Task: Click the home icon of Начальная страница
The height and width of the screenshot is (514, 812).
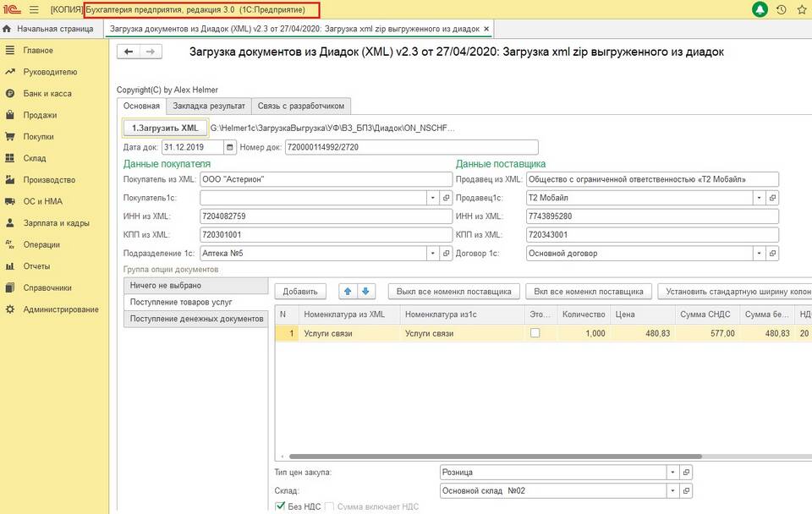Action: pyautogui.click(x=7, y=29)
